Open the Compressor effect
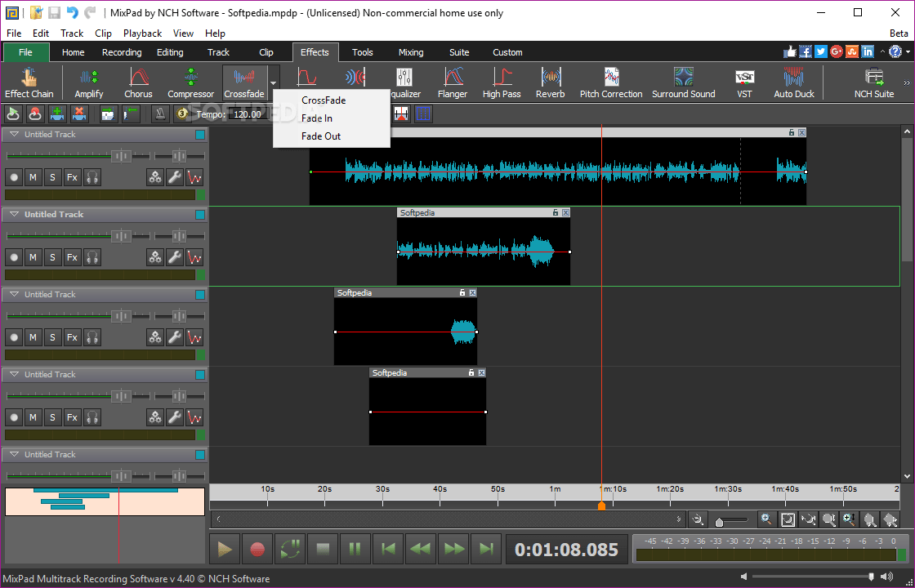The height and width of the screenshot is (588, 915). pos(191,82)
